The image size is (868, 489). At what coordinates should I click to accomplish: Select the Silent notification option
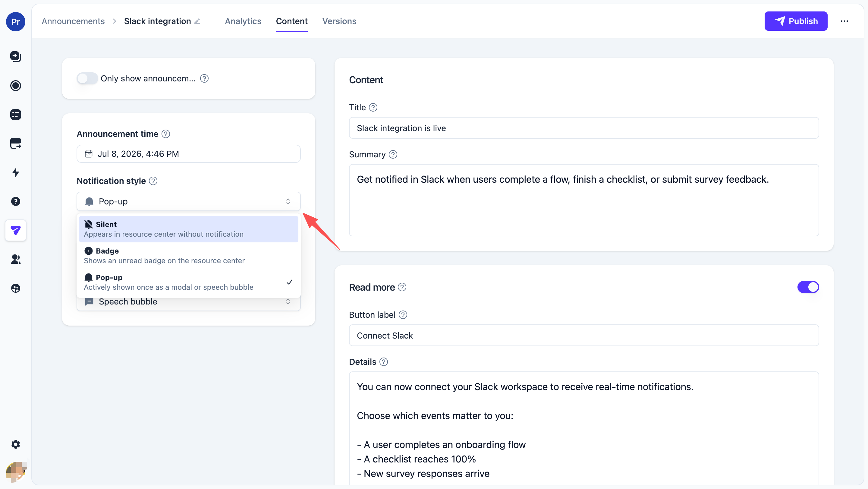pos(188,229)
